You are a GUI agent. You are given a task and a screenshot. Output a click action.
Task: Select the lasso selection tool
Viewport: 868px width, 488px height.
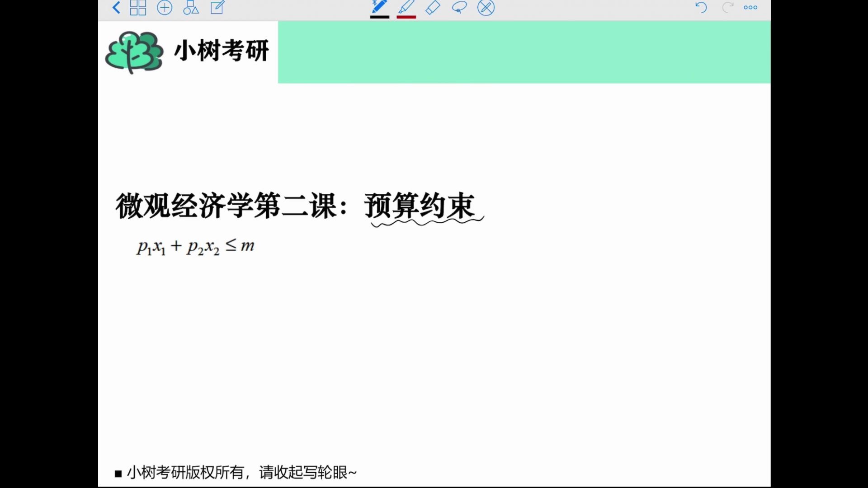point(459,7)
